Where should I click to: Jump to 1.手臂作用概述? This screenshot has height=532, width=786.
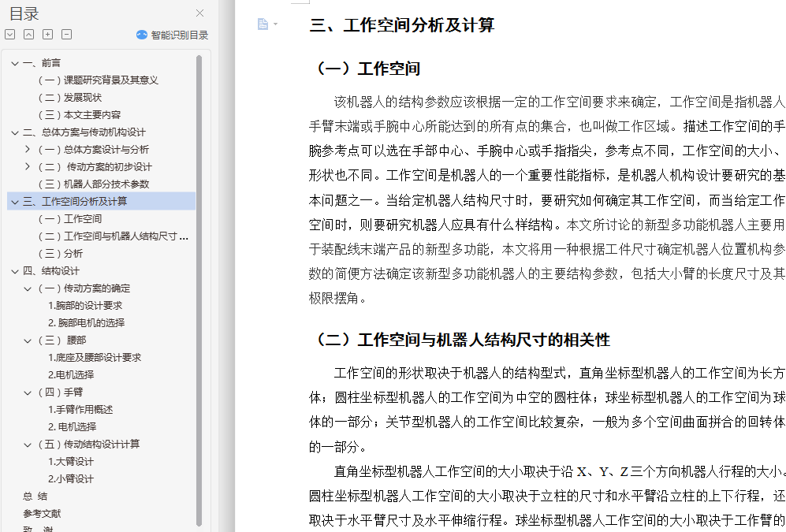pos(80,410)
